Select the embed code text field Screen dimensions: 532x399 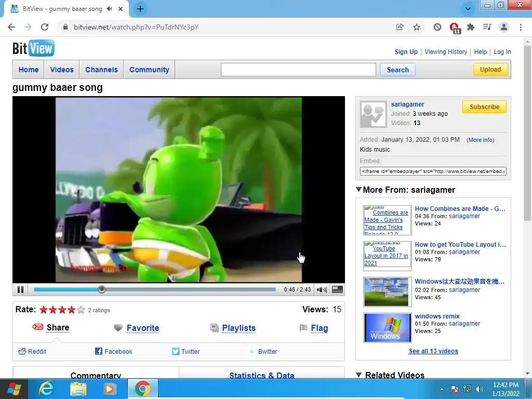(x=433, y=171)
